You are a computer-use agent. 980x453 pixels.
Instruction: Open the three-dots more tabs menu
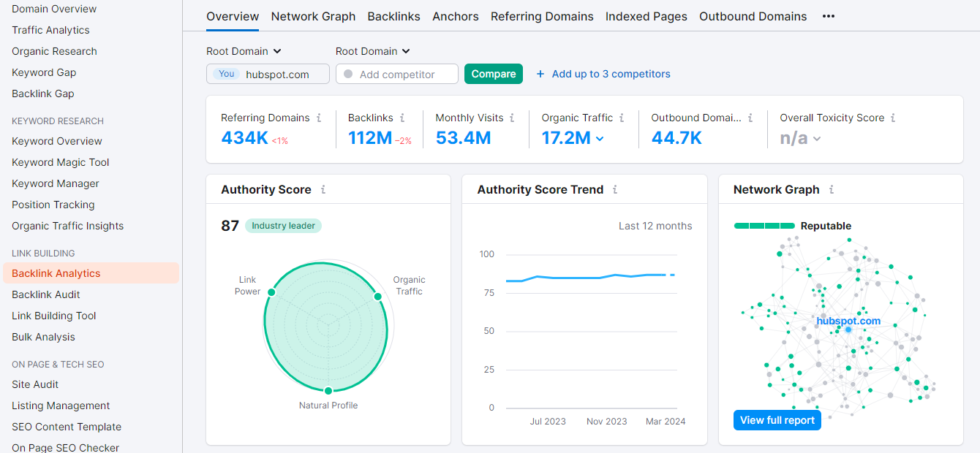(829, 16)
